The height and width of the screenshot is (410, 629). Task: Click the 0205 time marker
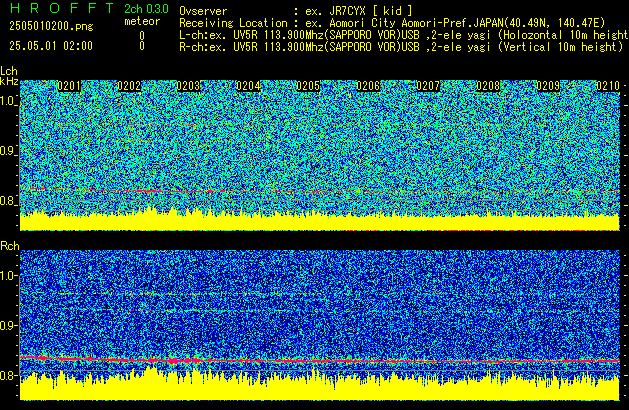[308, 86]
